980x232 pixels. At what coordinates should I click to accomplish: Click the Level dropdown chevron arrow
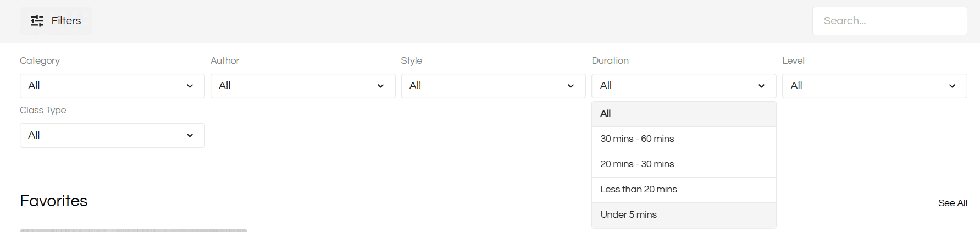click(952, 86)
